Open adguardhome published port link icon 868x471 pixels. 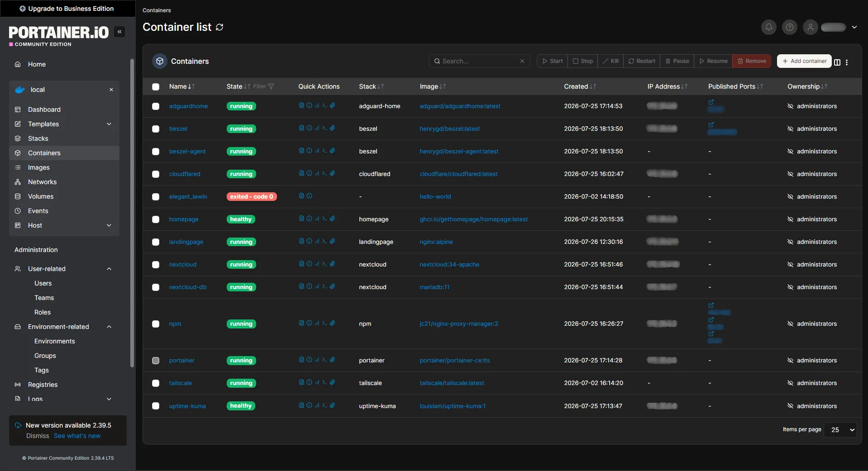711,102
